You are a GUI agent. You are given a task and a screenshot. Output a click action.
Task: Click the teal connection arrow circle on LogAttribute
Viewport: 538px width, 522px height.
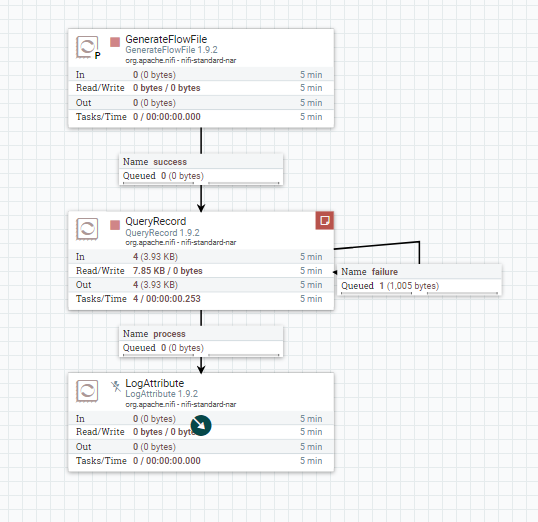coord(201,426)
